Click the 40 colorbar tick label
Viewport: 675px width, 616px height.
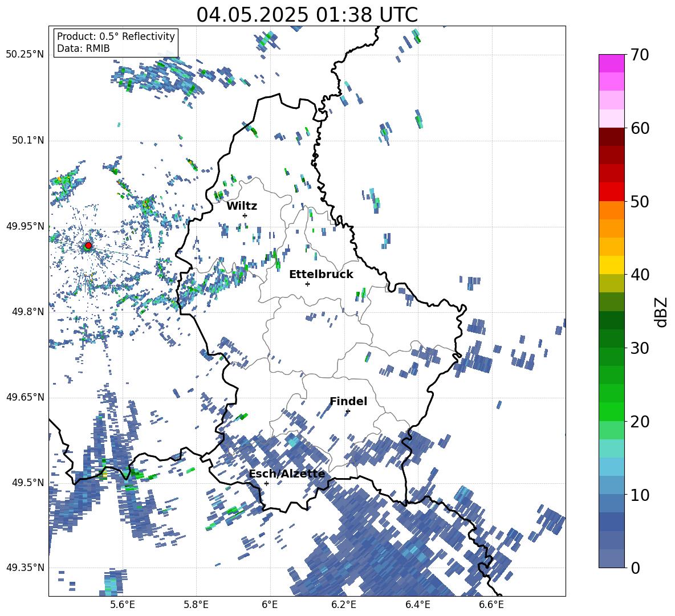pos(639,275)
